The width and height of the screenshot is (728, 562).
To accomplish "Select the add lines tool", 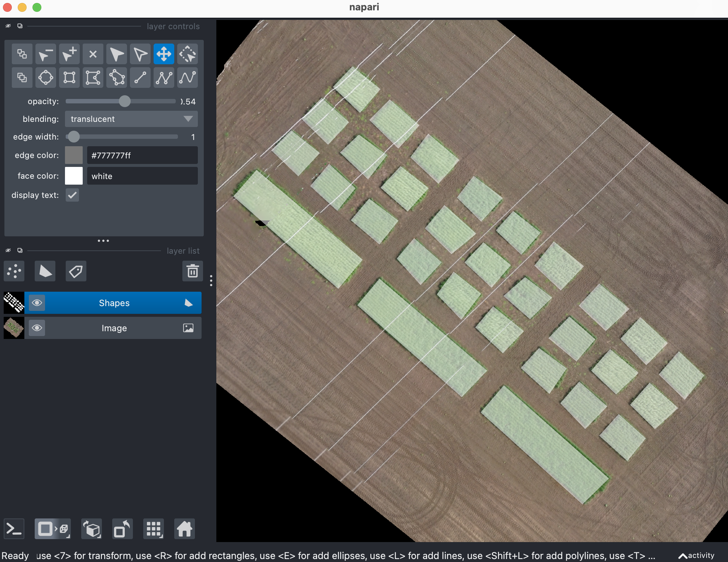I will 140,78.
